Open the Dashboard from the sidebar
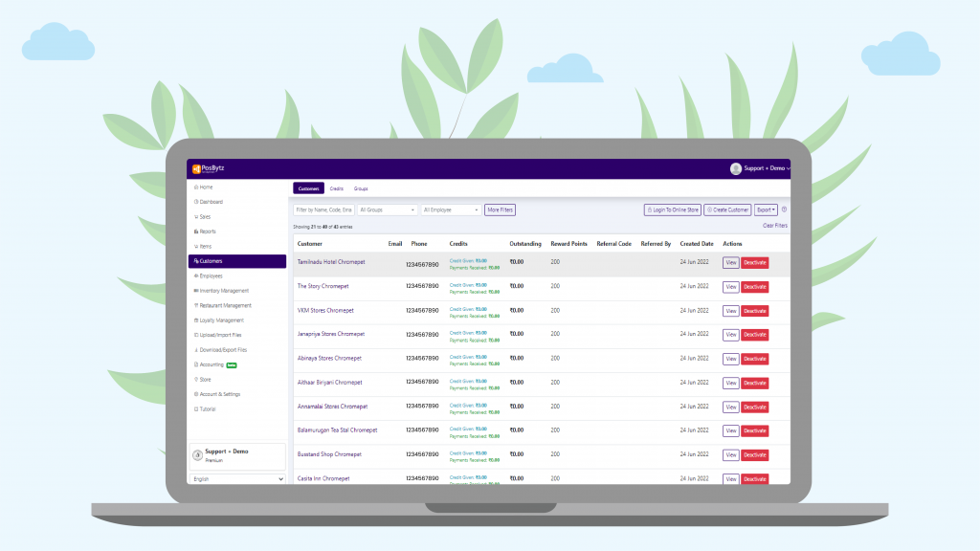980x551 pixels. 209,200
